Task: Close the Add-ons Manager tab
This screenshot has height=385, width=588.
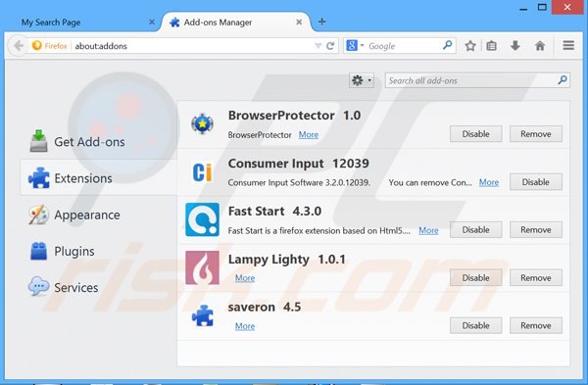Action: pos(299,23)
